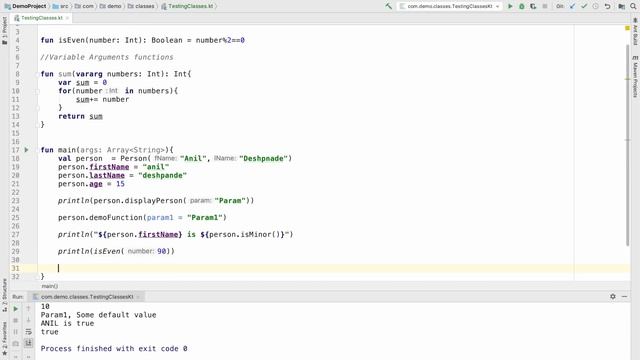Image resolution: width=640 pixels, height=360 pixels.
Task: Open the Structure tool window tab
Action: click(4, 295)
